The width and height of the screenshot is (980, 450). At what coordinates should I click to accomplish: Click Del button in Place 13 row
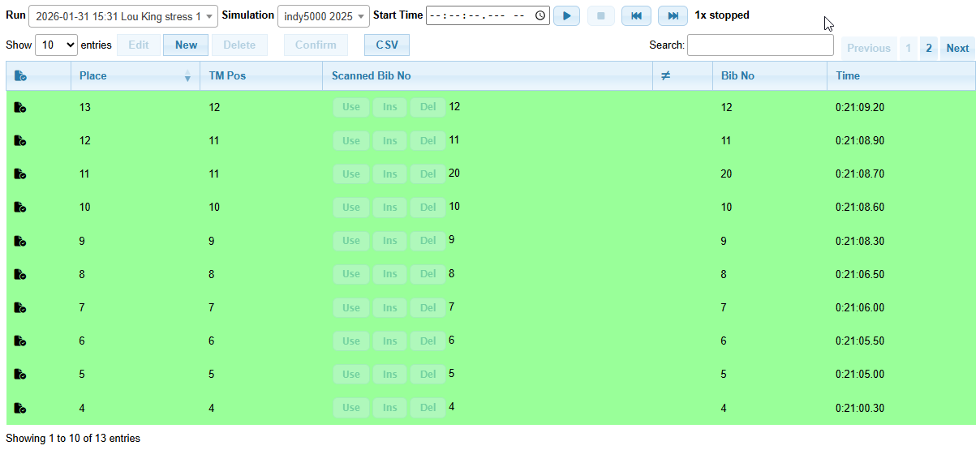[428, 107]
